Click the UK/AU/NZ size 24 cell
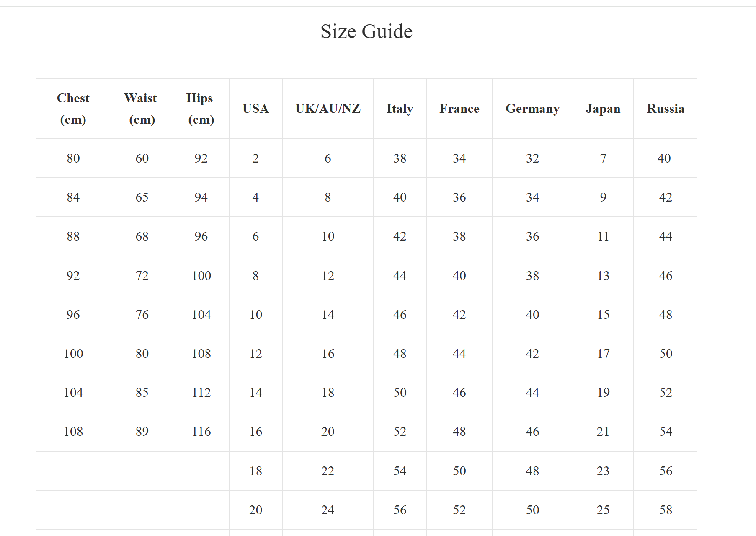Image resolution: width=756 pixels, height=536 pixels. pyautogui.click(x=328, y=510)
